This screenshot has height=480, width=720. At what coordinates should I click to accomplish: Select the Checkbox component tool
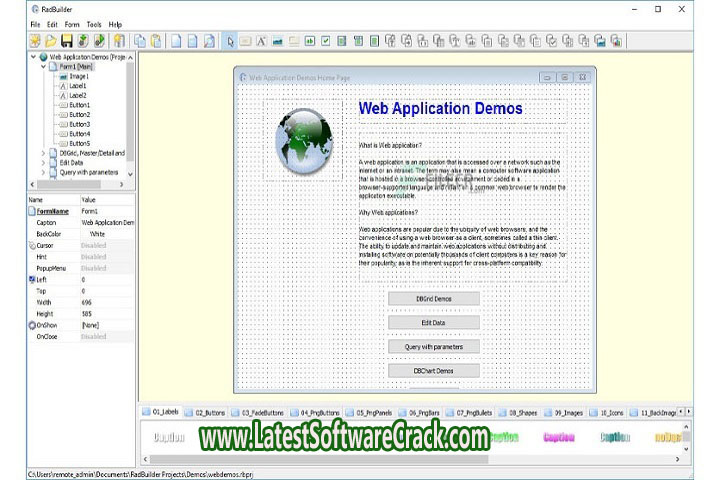click(x=326, y=41)
